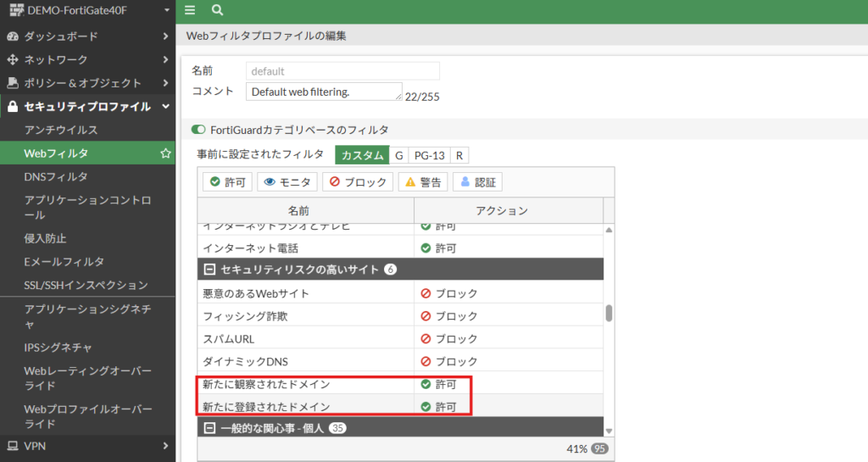The width and height of the screenshot is (868, 462).
Task: Click the allow checkmark on インターネット電話 row
Action: click(x=426, y=248)
